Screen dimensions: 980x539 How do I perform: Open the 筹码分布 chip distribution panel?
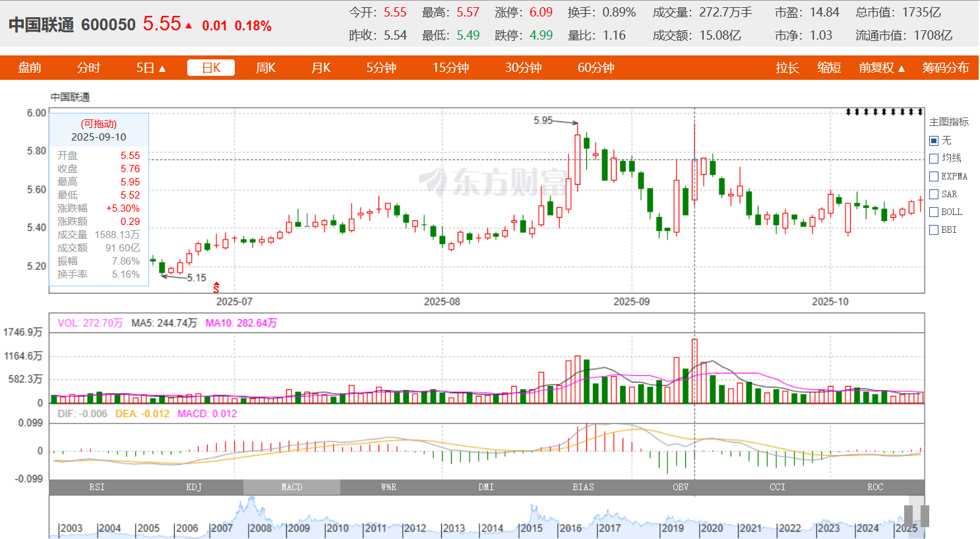(946, 68)
